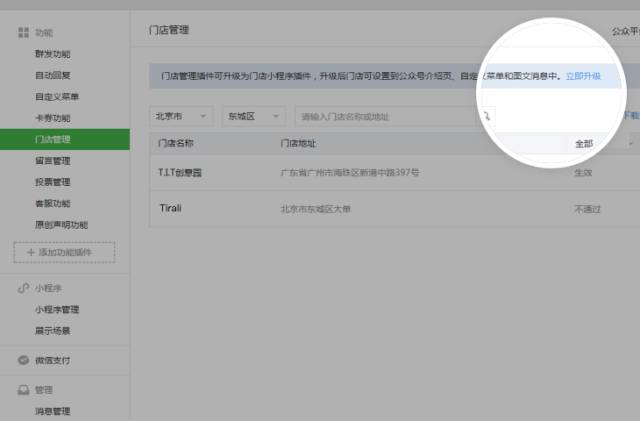The width and height of the screenshot is (640, 421).
Task: Go to 卡券功能
Action: [53, 118]
